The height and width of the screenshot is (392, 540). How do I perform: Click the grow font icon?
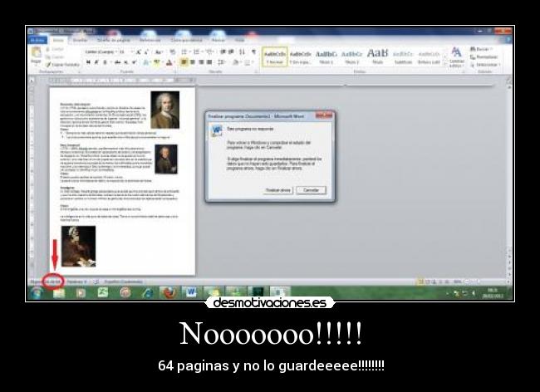[138, 52]
